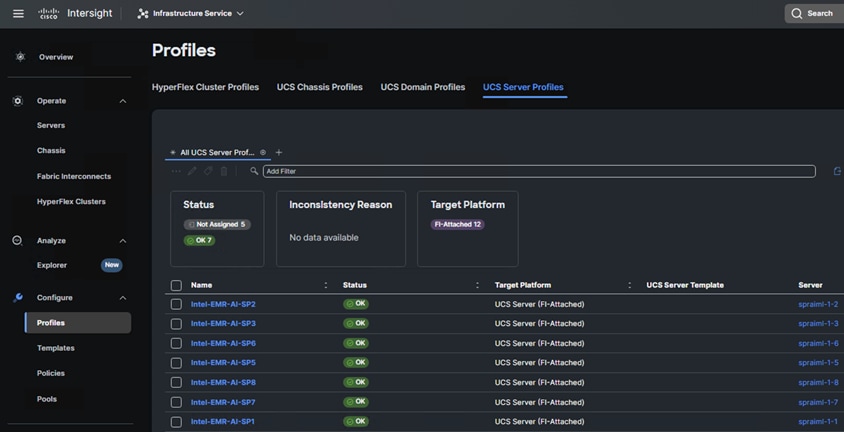The image size is (844, 432).
Task: Click the Infrastructure Service icon
Action: click(143, 13)
